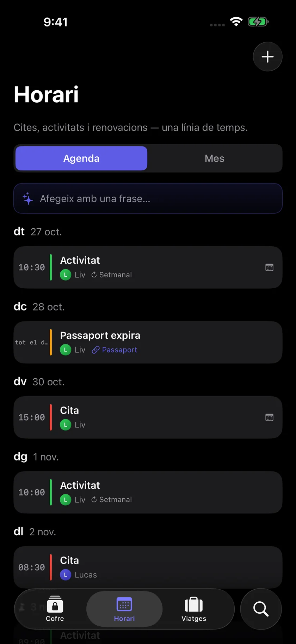Click Lucas avatar on 08:30 Cita

66,575
